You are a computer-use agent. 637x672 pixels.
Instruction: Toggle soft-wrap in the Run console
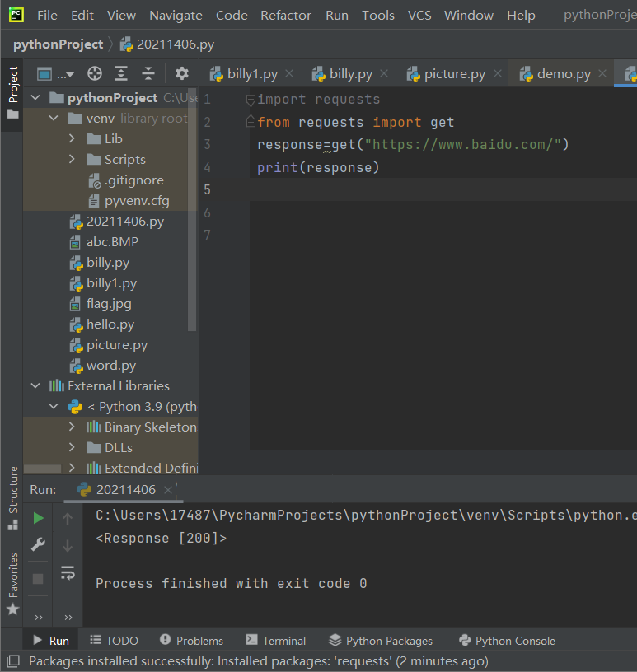[x=68, y=572]
